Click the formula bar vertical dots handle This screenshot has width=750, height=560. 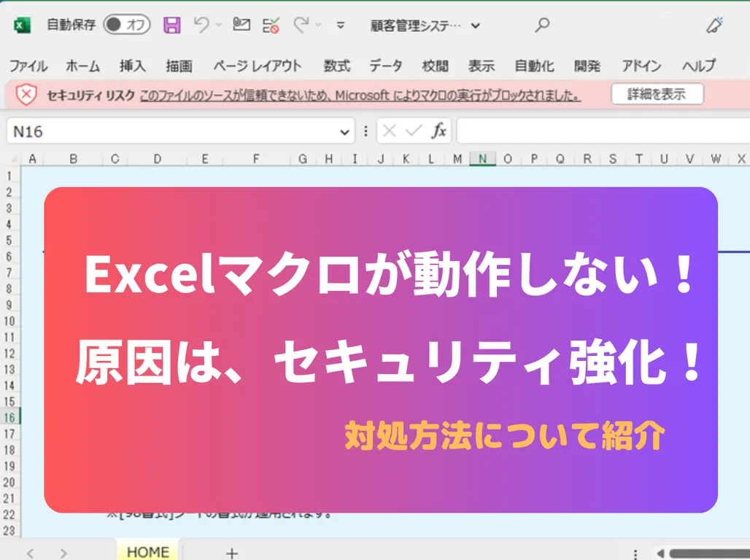coord(366,131)
